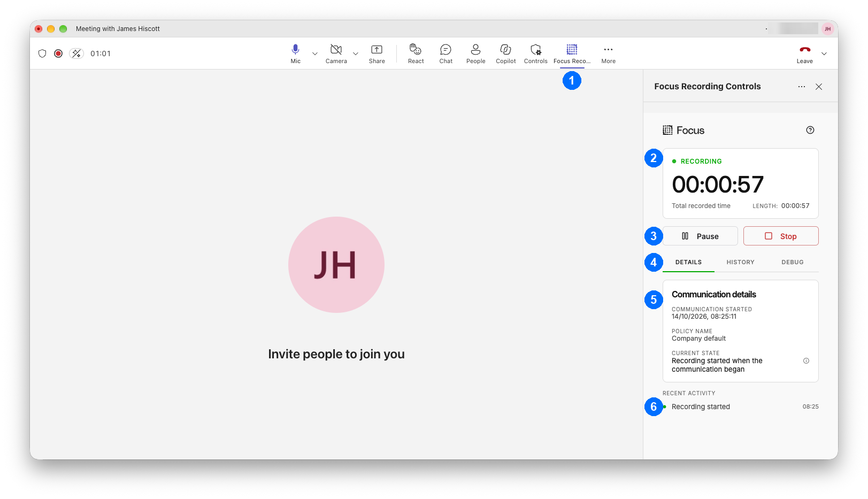Click the 01:01 meeting duration
Image resolution: width=868 pixels, height=499 pixels.
click(x=101, y=53)
